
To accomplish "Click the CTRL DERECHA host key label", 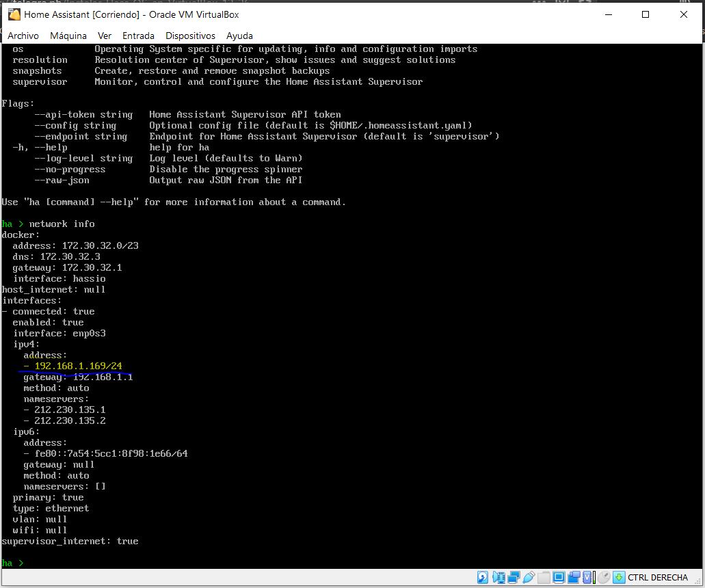I will click(x=657, y=578).
